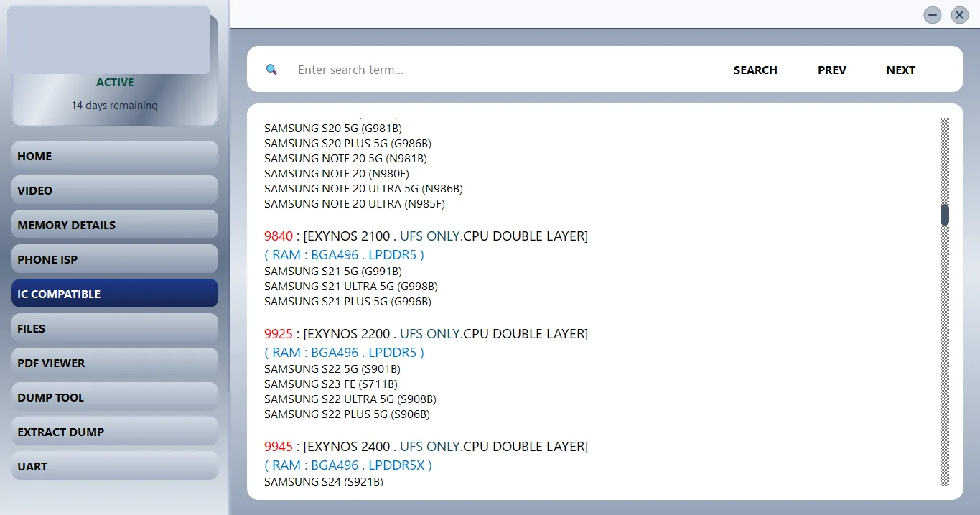Go to previous match with PREV
The width and height of the screenshot is (980, 515).
pyautogui.click(x=832, y=70)
